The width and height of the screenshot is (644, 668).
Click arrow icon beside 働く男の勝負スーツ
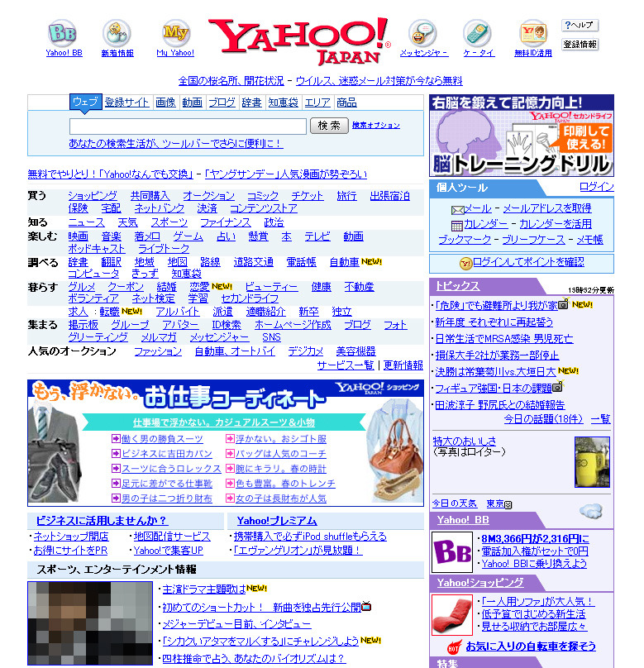point(116,439)
